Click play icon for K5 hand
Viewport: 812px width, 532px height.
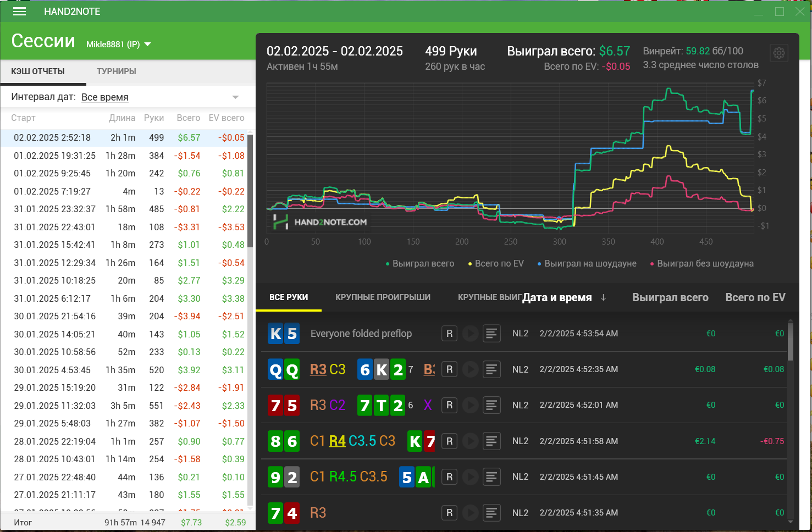(x=470, y=334)
